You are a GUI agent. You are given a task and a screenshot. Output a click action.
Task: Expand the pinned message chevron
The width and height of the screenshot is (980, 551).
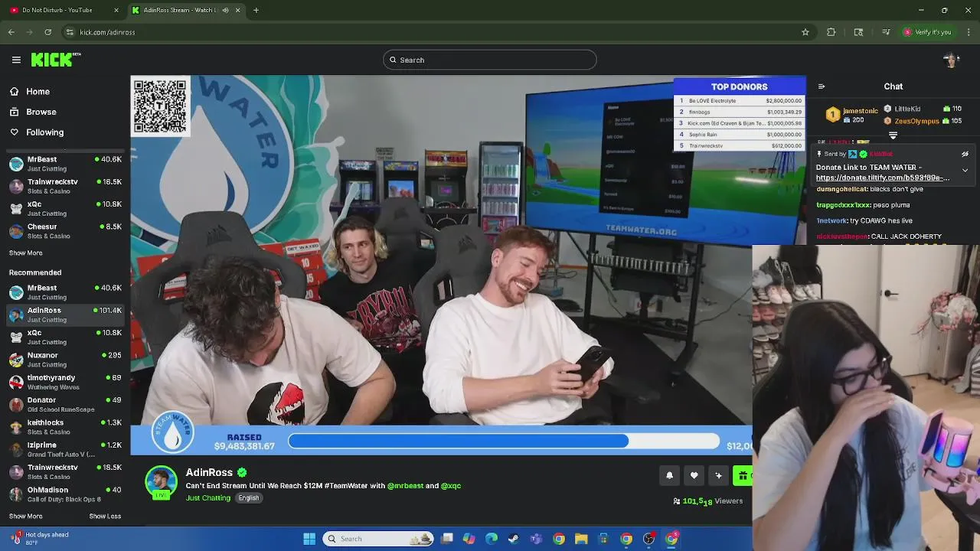[965, 170]
